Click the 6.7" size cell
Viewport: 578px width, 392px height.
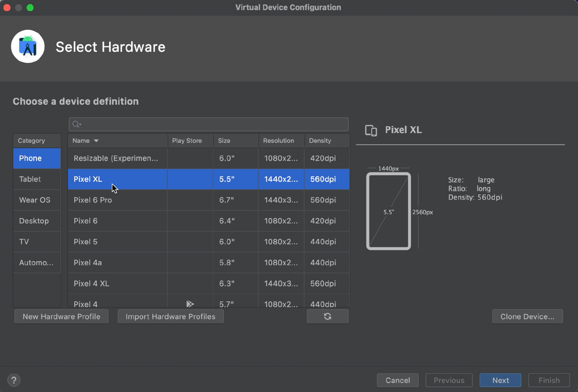pos(236,200)
